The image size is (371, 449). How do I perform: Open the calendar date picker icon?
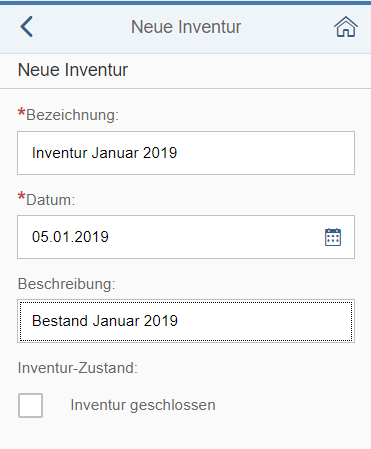point(333,237)
